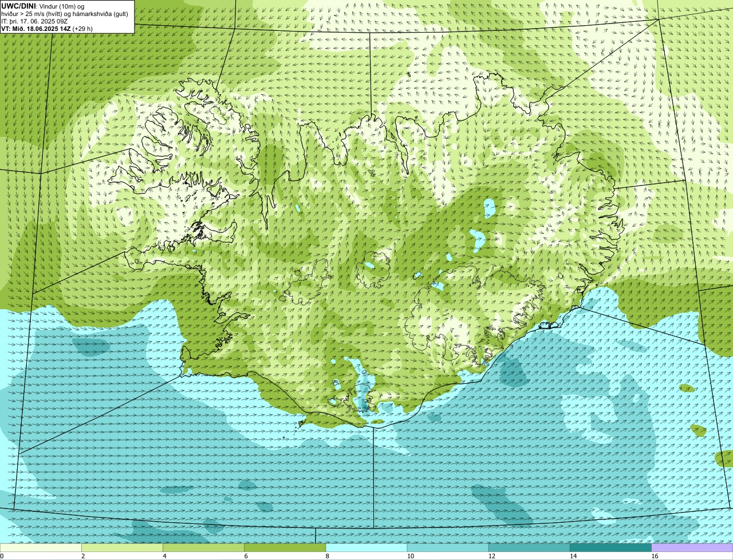Click the 6–8 m/s olive green legend swatch
The width and height of the screenshot is (733, 560).
[x=285, y=547]
